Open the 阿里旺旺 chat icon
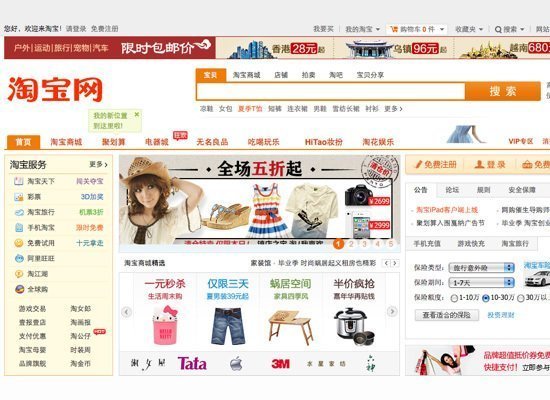Screen dimensions: 550x400 19,259
